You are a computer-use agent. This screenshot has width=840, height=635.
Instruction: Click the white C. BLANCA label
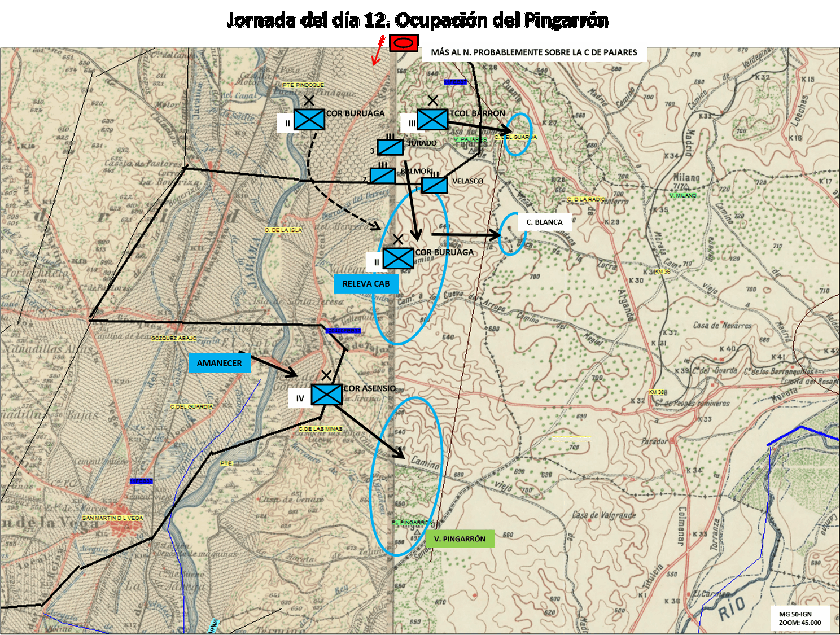click(x=544, y=222)
